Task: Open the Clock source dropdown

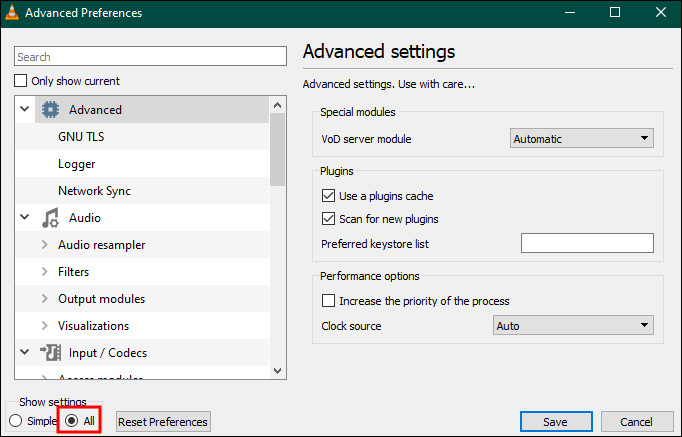Action: pyautogui.click(x=574, y=325)
